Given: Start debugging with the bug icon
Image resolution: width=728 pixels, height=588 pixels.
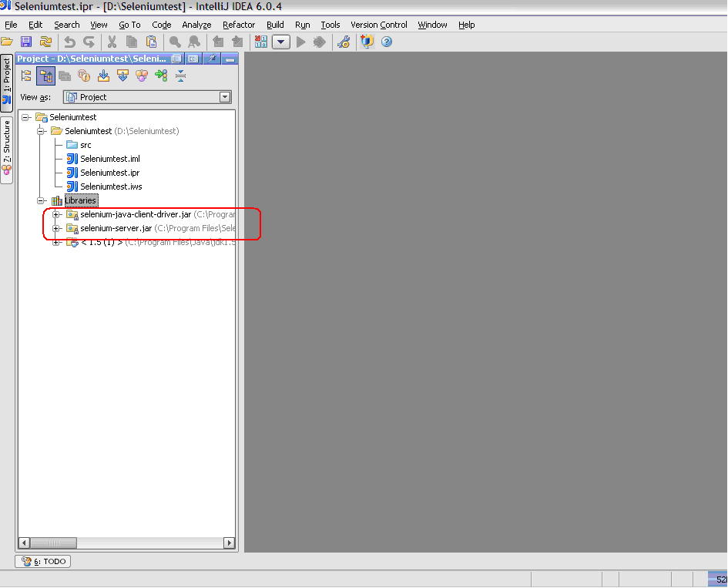Looking at the screenshot, I should (320, 42).
